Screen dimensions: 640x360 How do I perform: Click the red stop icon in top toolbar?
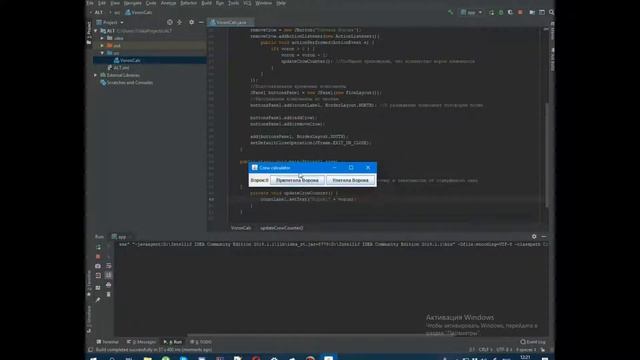coord(520,12)
